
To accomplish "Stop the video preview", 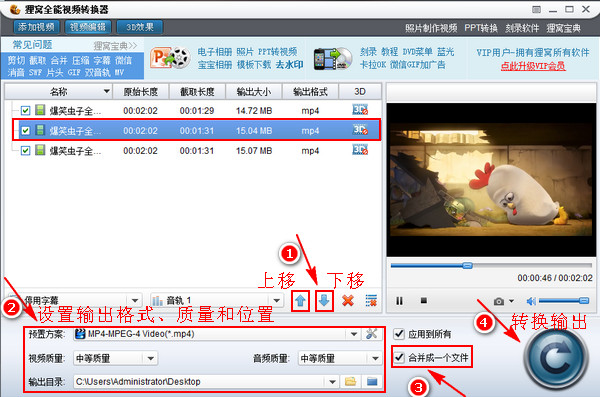I will coord(424,301).
